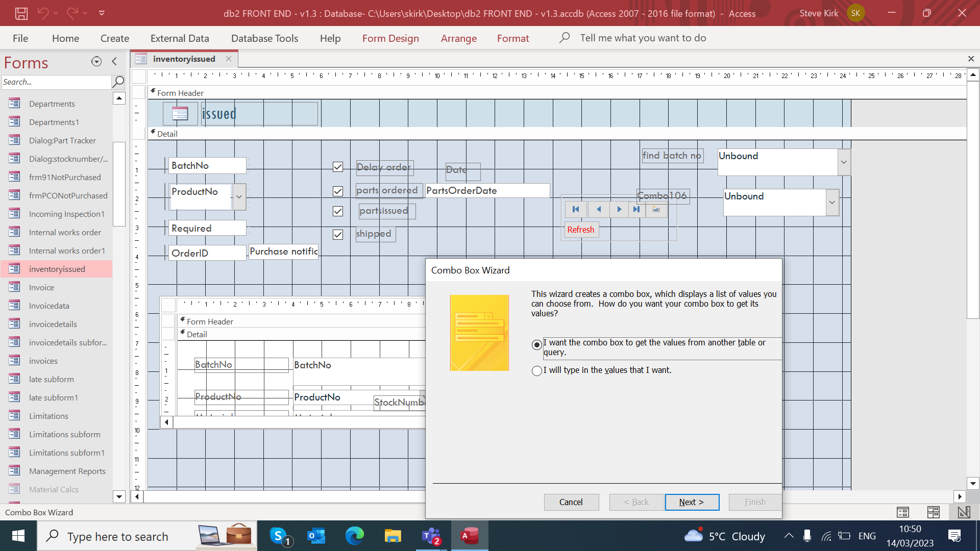The width and height of the screenshot is (980, 551).
Task: Expand the ProductNo combo box arrow
Action: 239,197
